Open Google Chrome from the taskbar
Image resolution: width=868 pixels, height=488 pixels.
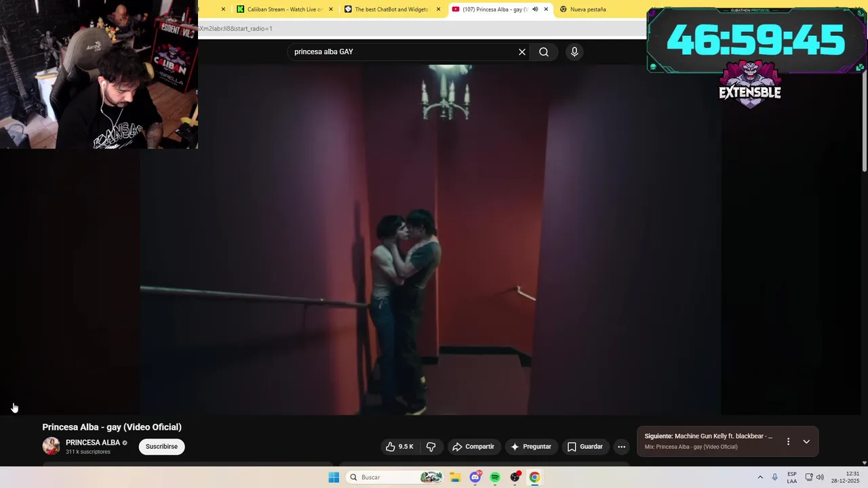coord(534,477)
